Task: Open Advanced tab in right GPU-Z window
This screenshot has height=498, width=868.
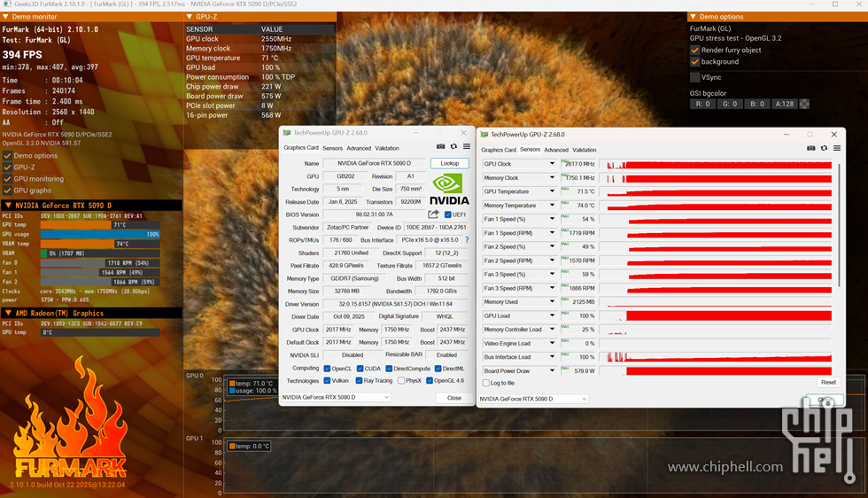Action: (x=556, y=150)
